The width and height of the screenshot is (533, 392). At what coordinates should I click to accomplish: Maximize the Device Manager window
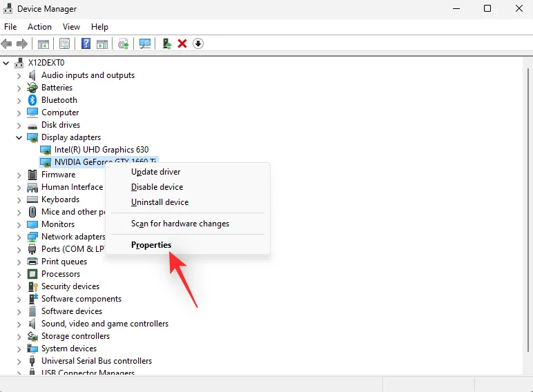tap(487, 8)
